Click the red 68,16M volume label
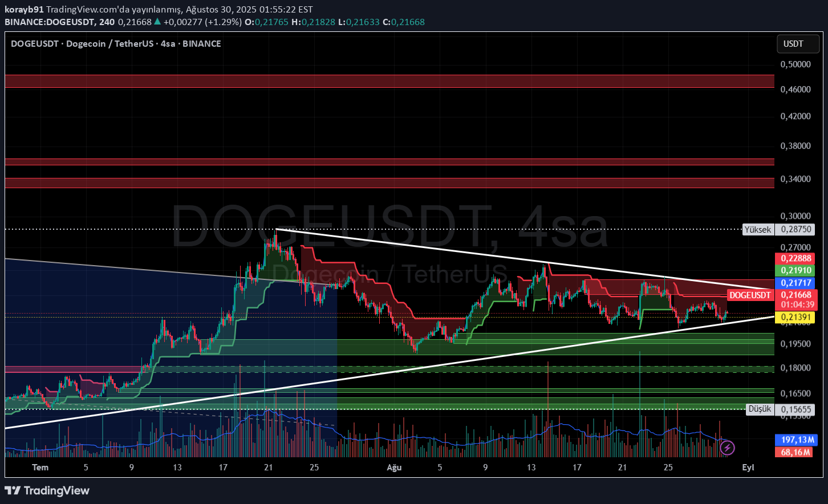The width and height of the screenshot is (828, 504). coord(795,452)
